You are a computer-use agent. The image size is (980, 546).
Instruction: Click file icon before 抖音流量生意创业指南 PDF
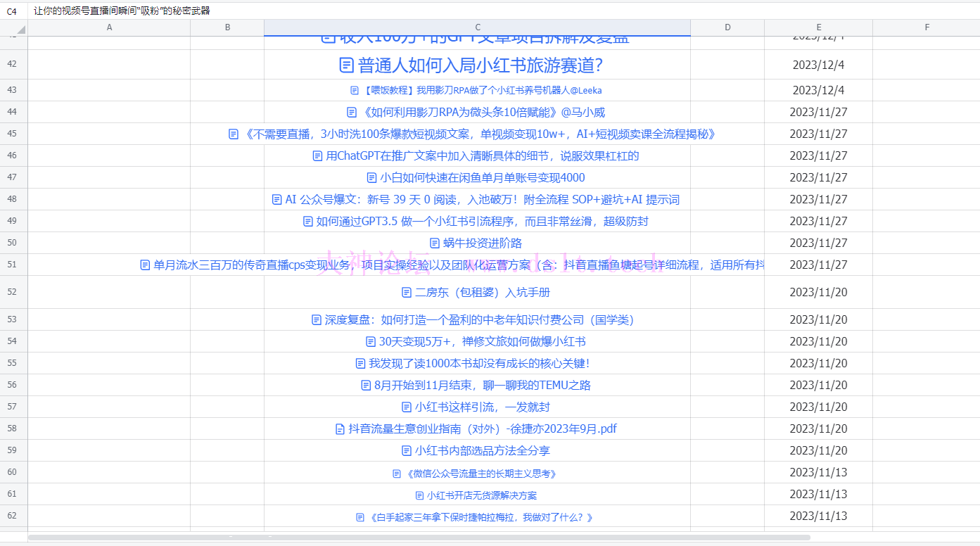click(341, 429)
